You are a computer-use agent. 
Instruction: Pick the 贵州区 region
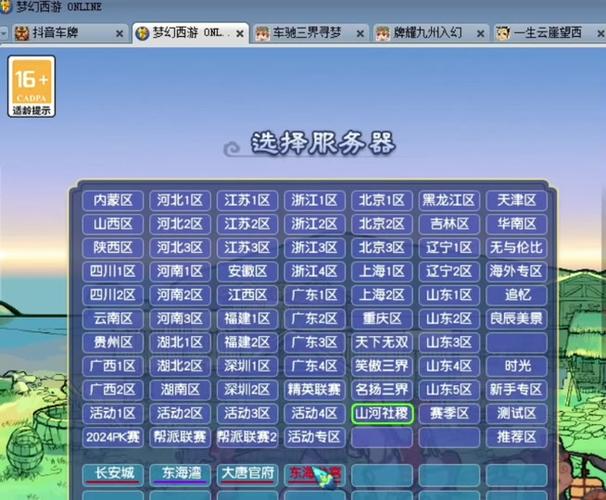click(113, 342)
